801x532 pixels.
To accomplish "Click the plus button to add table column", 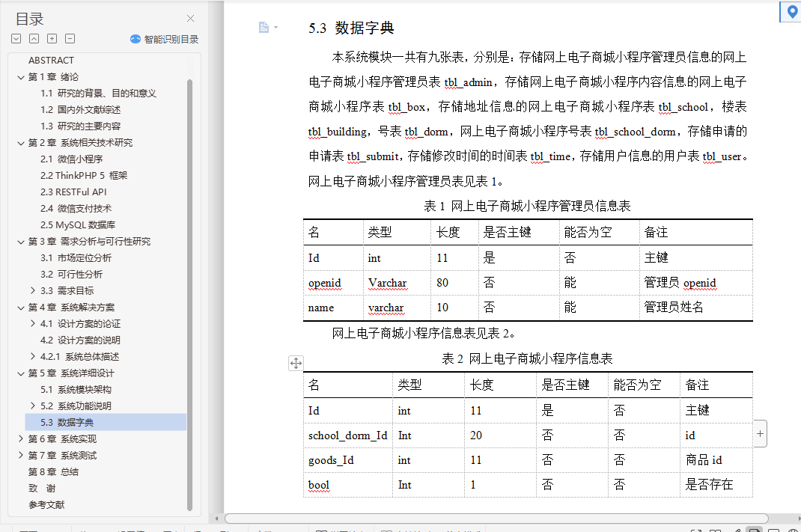I will tap(760, 433).
